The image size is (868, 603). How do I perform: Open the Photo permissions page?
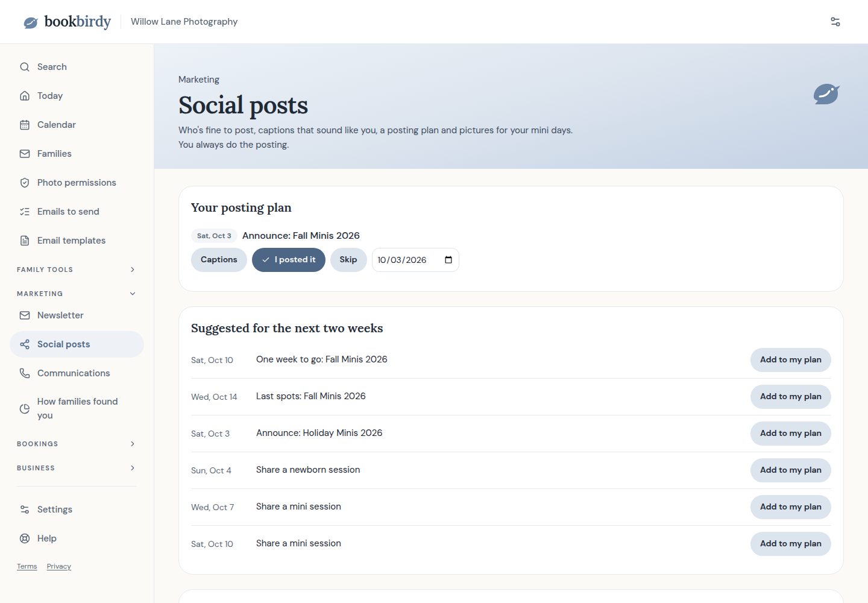coord(77,183)
